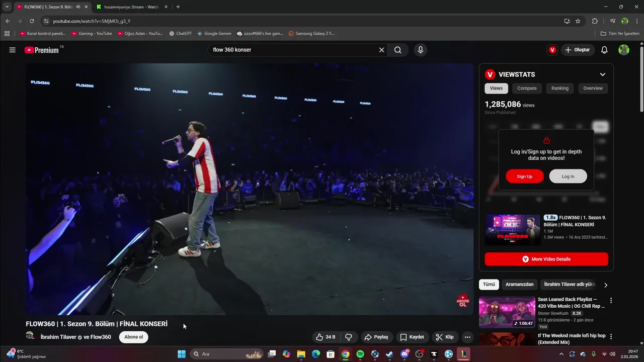Image resolution: width=644 pixels, height=362 pixels.
Task: Open a new browser tab
Action: click(x=178, y=7)
